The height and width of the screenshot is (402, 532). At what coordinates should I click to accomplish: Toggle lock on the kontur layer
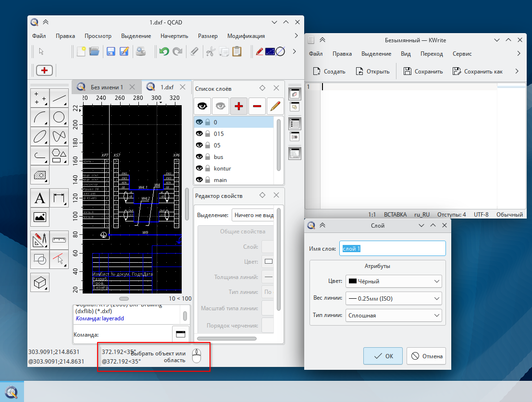pos(208,169)
